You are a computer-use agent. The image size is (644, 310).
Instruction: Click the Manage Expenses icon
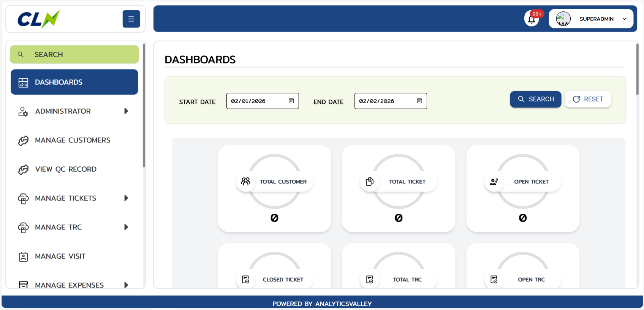[x=23, y=285]
